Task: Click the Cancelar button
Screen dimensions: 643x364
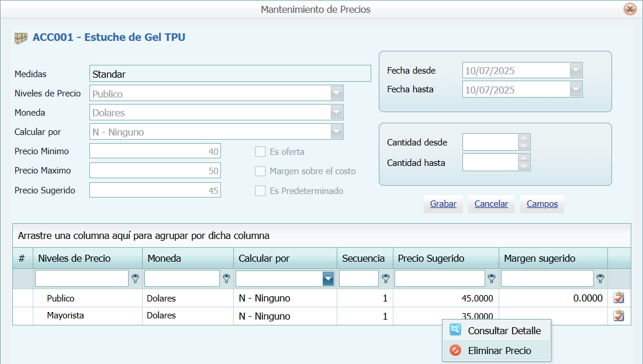Action: tap(491, 204)
